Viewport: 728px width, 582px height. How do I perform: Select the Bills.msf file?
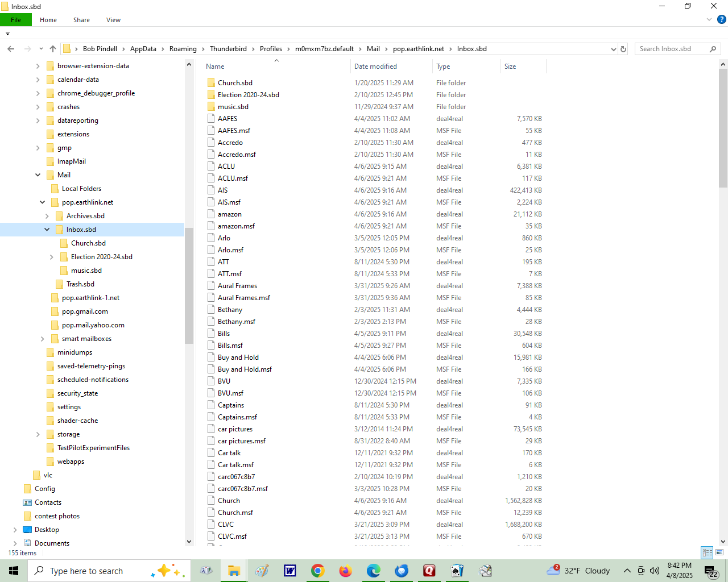[x=230, y=346]
